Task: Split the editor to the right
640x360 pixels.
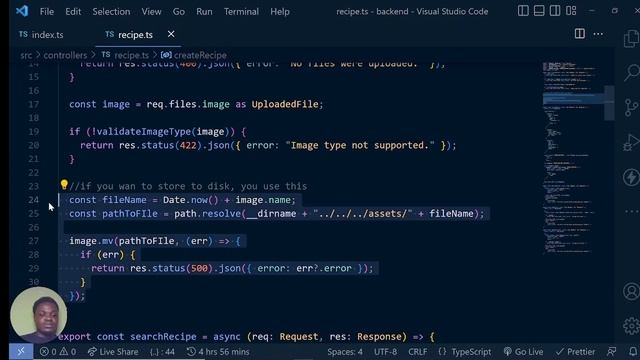Action: (x=580, y=34)
